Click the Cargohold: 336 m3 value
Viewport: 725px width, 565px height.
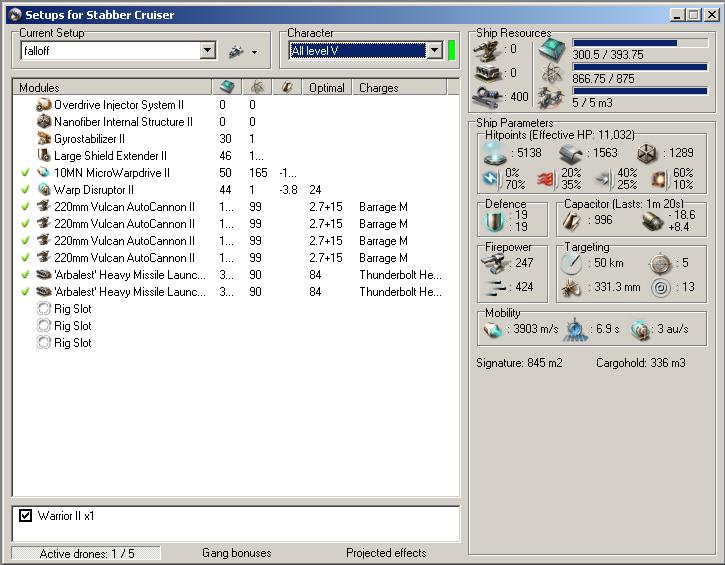pos(640,363)
